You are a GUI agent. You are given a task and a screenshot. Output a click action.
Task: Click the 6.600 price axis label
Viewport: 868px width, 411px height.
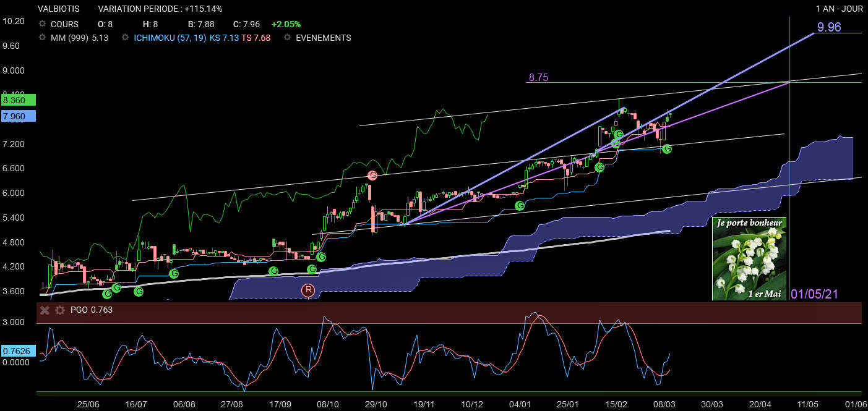14,168
